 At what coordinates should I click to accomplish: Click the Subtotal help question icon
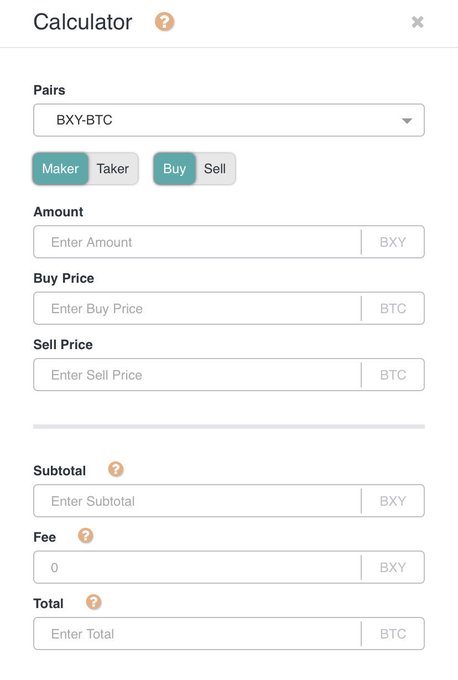pos(116,469)
